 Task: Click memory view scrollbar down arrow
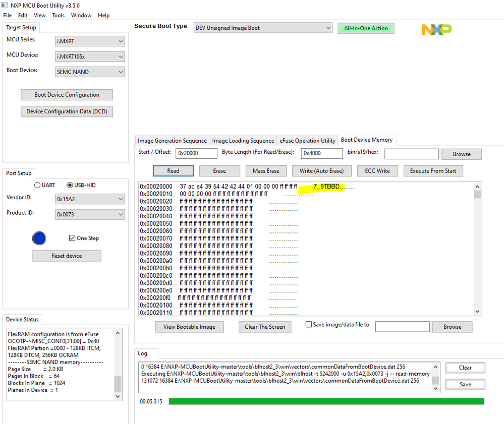click(477, 312)
